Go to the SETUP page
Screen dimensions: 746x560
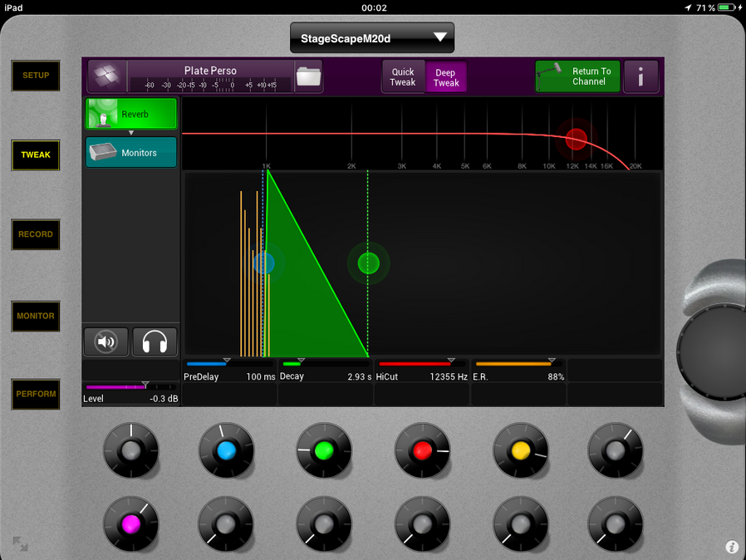click(x=36, y=76)
